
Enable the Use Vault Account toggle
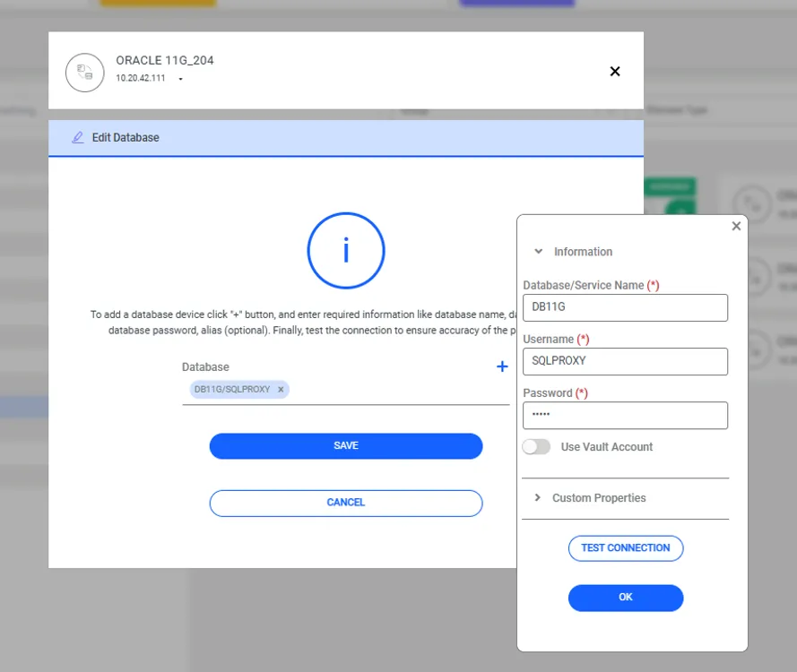(536, 447)
